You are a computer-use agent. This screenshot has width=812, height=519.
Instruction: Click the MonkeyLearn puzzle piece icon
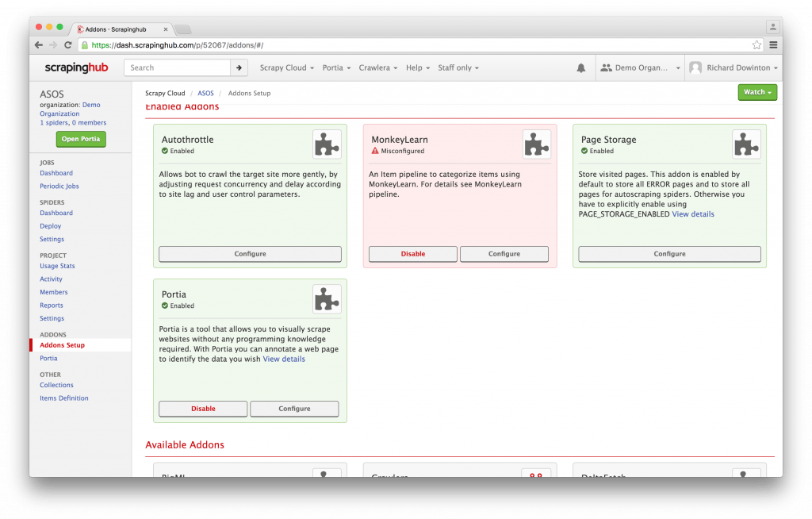[x=537, y=144]
